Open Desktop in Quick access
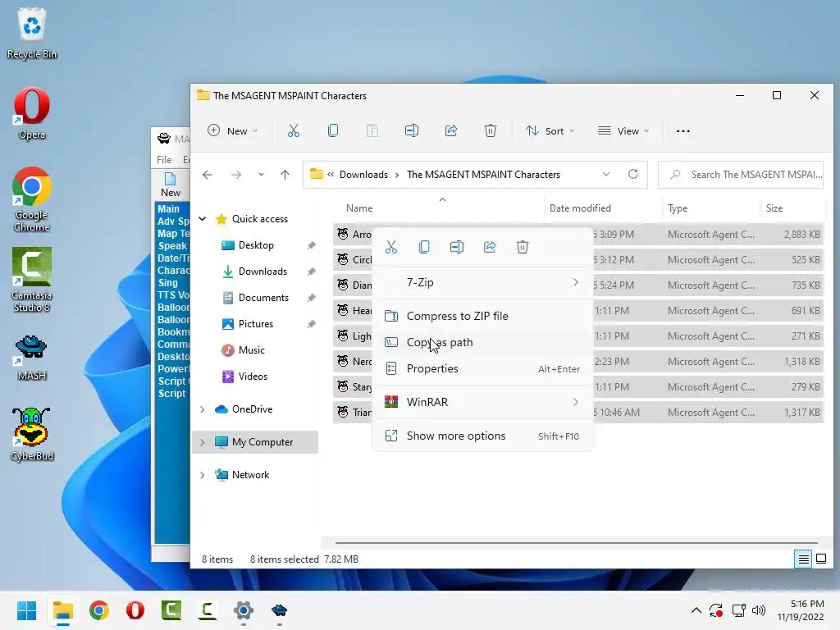Screen dimensions: 840x630 [256, 245]
